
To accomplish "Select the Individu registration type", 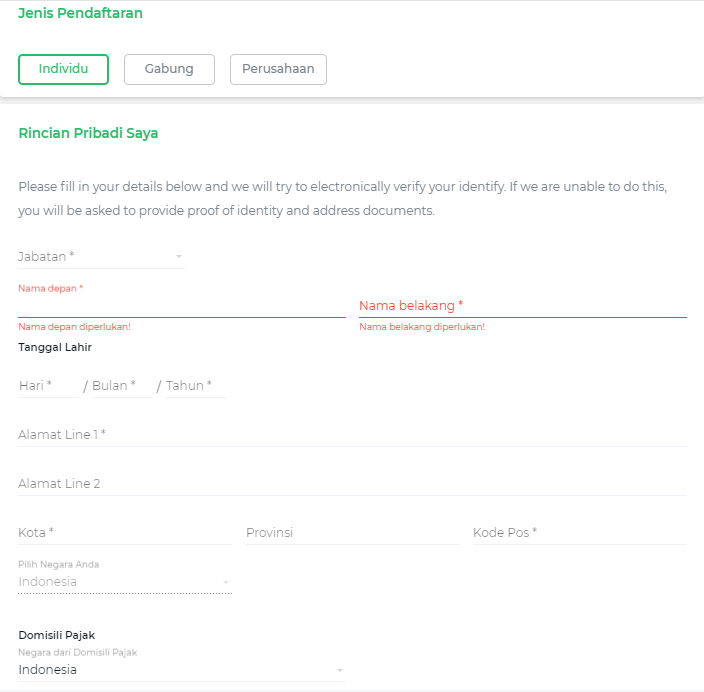I will tap(63, 69).
